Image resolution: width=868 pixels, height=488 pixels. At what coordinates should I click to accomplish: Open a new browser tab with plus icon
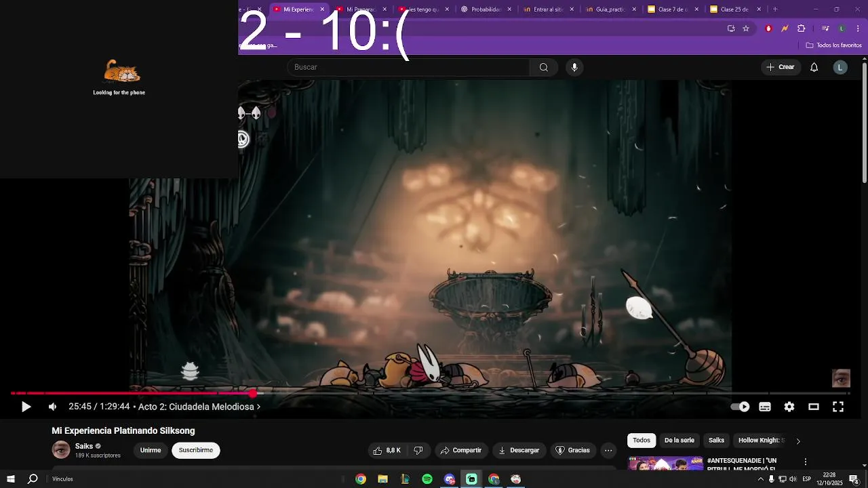point(775,9)
